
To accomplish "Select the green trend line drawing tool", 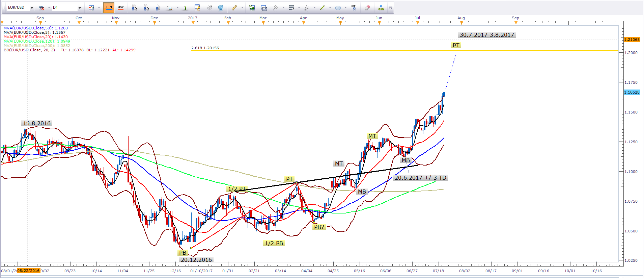I will click(x=322, y=7).
